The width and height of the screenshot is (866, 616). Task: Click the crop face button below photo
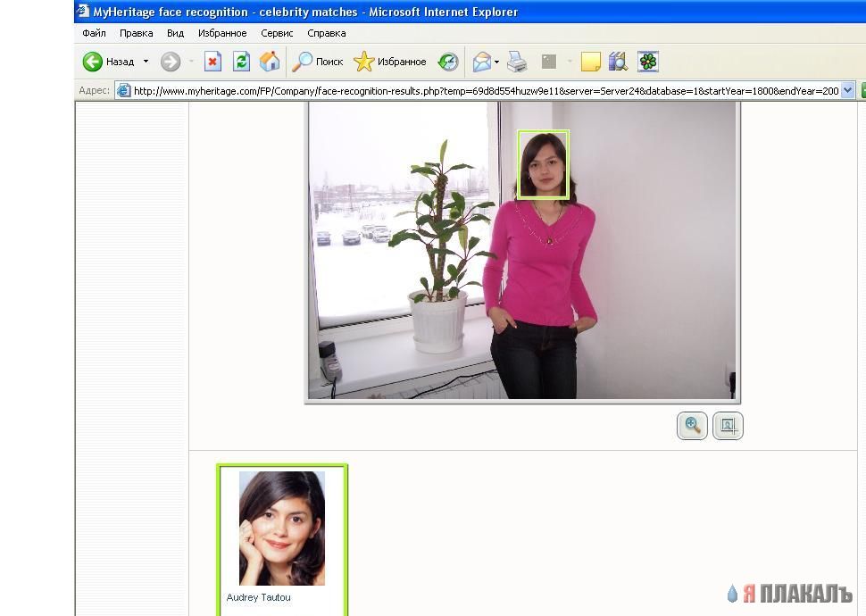[x=728, y=426]
